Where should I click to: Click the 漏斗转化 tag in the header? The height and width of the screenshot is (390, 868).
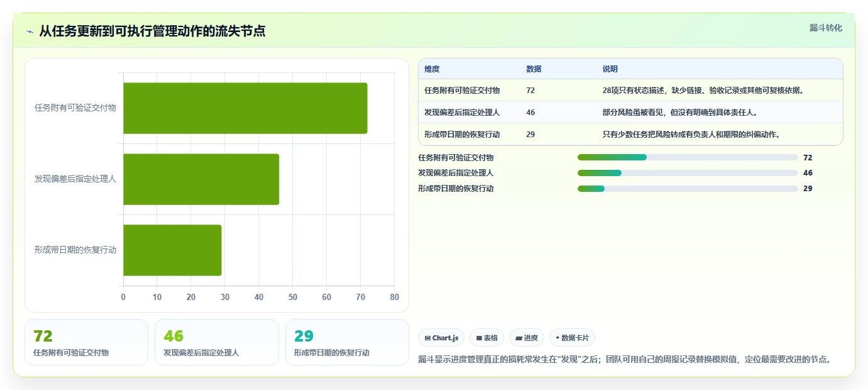tap(825, 28)
